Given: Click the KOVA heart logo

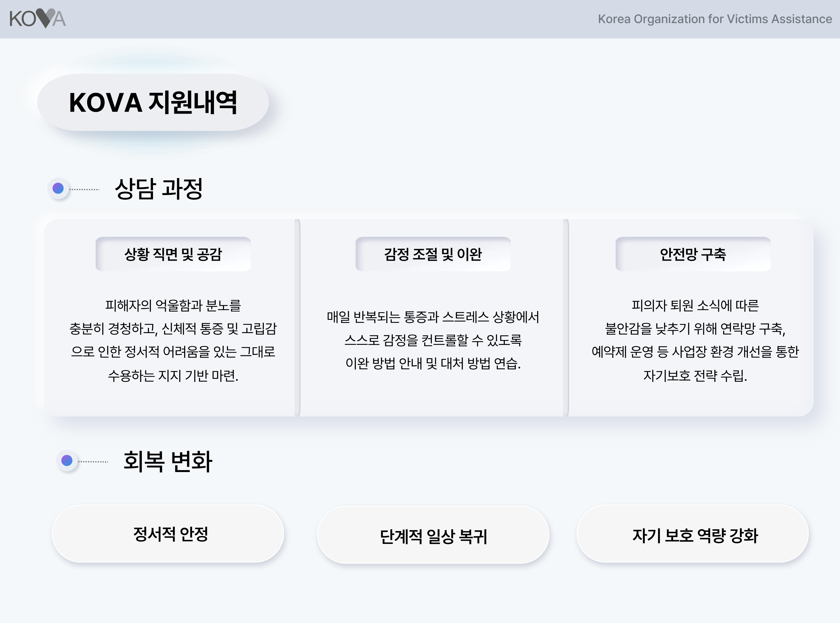Looking at the screenshot, I should 38,18.
